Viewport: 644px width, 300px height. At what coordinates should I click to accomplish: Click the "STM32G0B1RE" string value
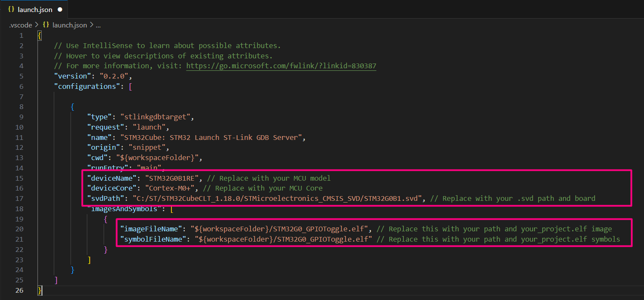pos(172,178)
